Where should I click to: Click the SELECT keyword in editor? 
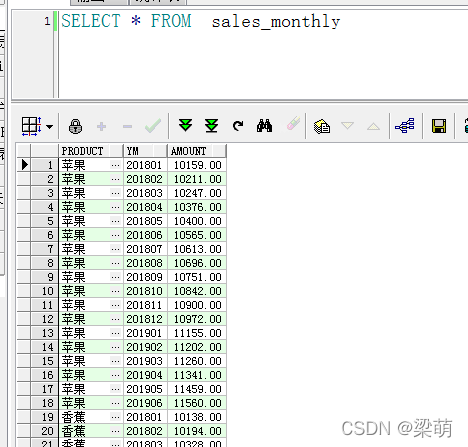tap(91, 21)
